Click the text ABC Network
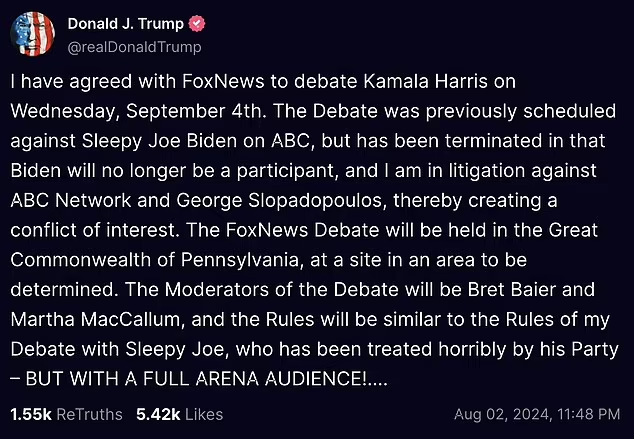 [71, 200]
